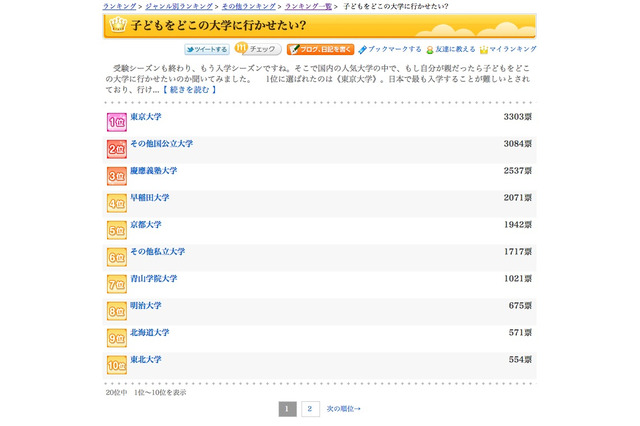Go to page 2 of ranking
Screen dimensions: 640x426
(310, 409)
